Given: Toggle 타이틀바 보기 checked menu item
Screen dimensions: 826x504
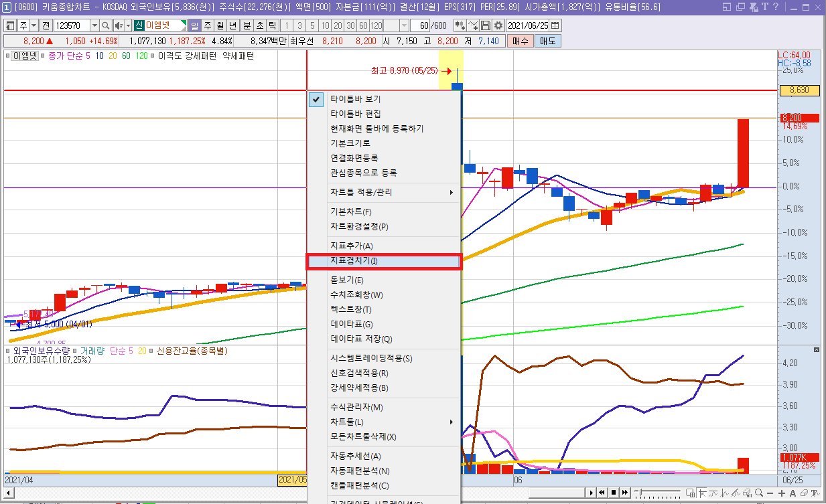Looking at the screenshot, I should click(x=384, y=99).
